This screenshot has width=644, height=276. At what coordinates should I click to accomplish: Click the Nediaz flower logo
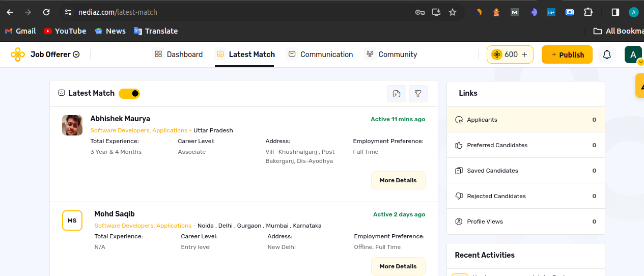[18, 54]
